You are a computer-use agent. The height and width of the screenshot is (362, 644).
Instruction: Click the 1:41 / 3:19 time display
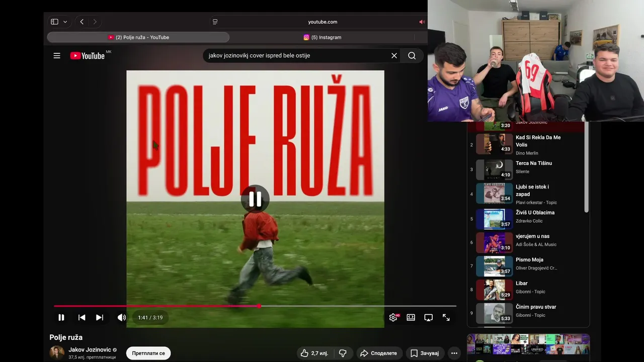click(150, 318)
